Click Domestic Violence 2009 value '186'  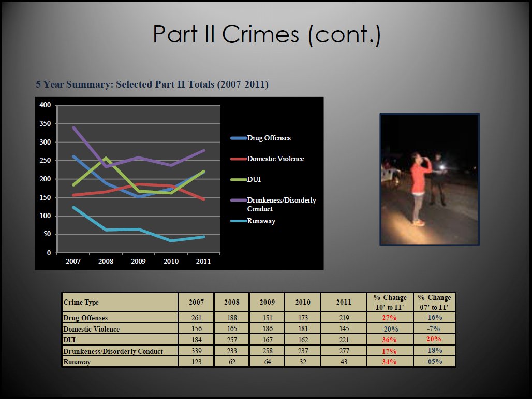[268, 328]
